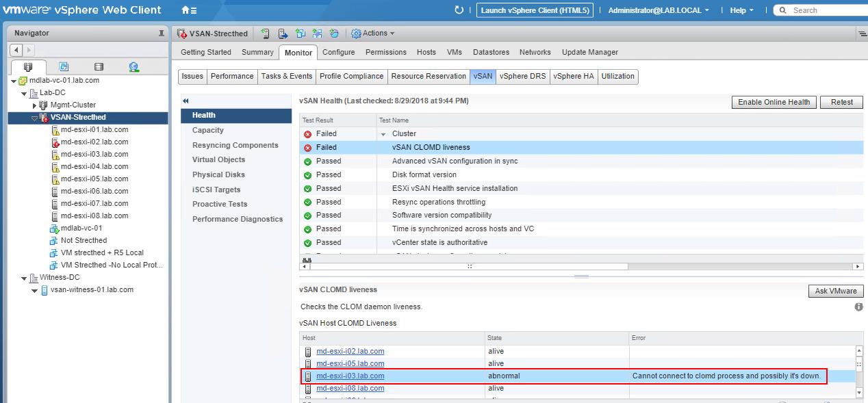The height and width of the screenshot is (403, 868).
Task: Click the New Virtual Machine toolbar icon
Action: pyautogui.click(x=301, y=33)
